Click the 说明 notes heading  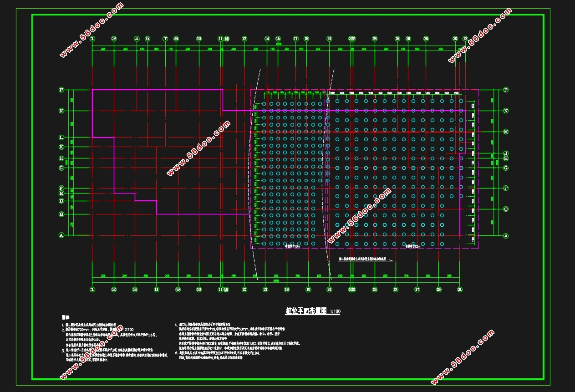pyautogui.click(x=66, y=317)
